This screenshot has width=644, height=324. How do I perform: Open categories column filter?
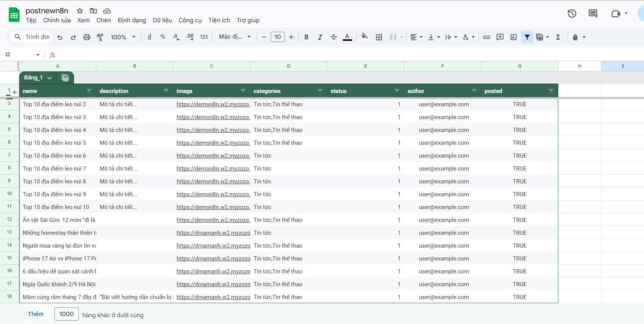click(320, 91)
